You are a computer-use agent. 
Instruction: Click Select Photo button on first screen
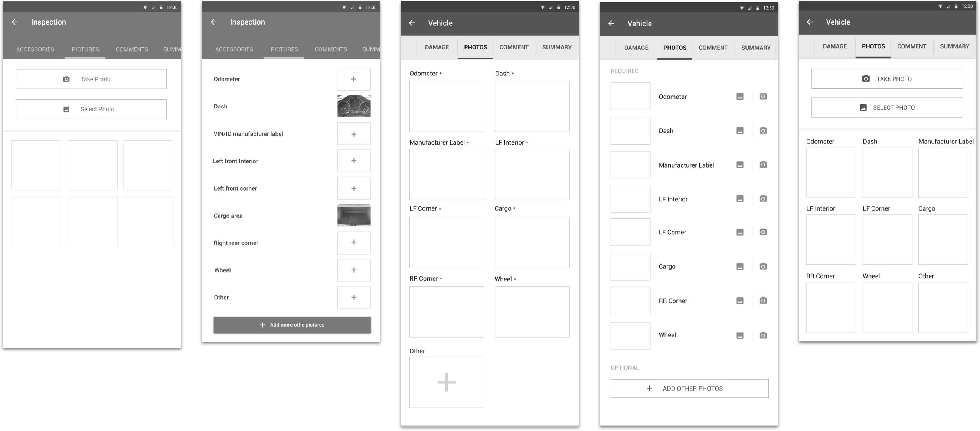point(91,109)
